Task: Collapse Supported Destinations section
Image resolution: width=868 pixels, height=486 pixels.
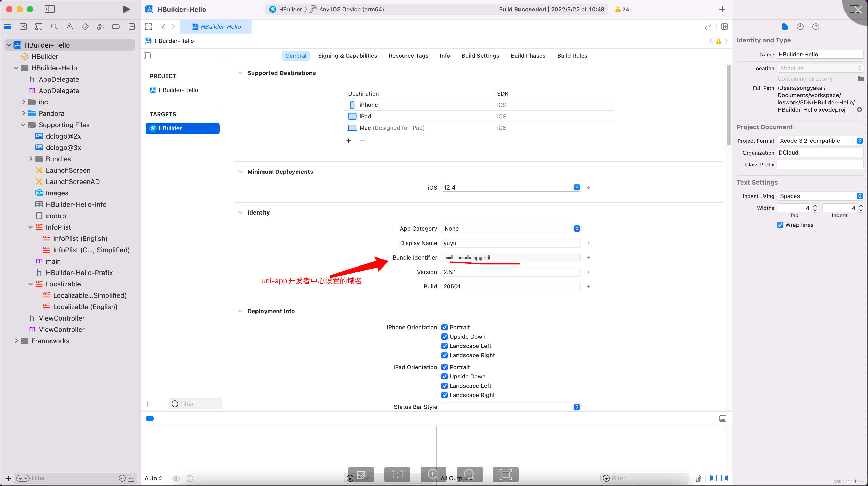Action: [240, 73]
